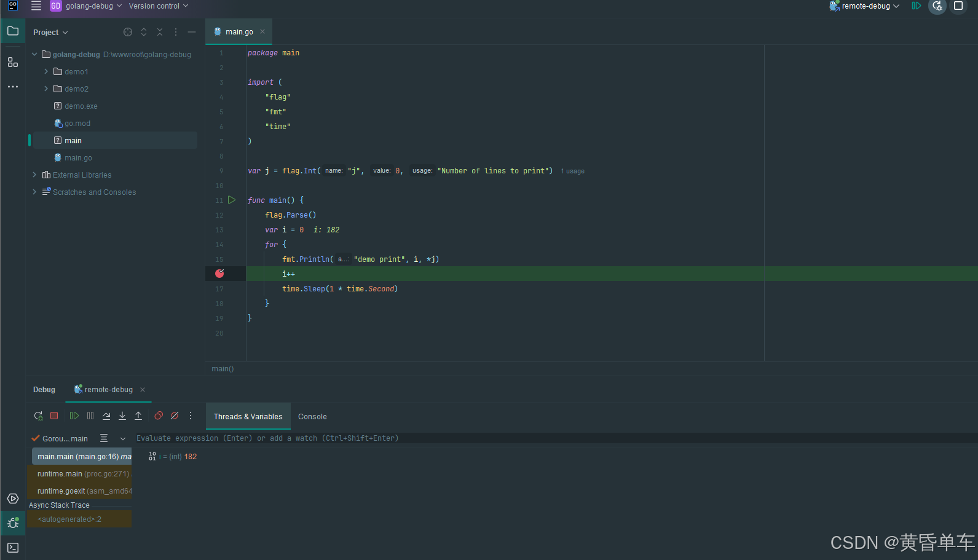Viewport: 978px width, 560px height.
Task: Resume program execution in debug toolbar
Action: (x=74, y=416)
